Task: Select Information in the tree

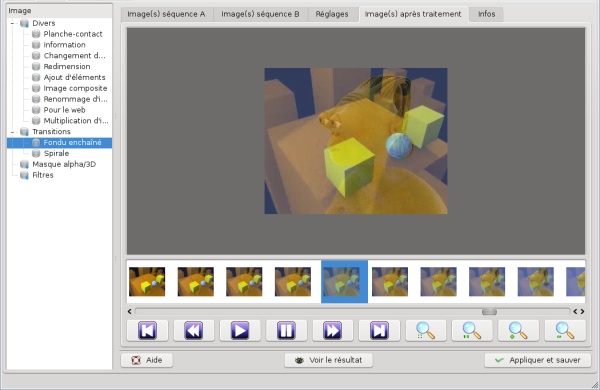Action: (64, 45)
